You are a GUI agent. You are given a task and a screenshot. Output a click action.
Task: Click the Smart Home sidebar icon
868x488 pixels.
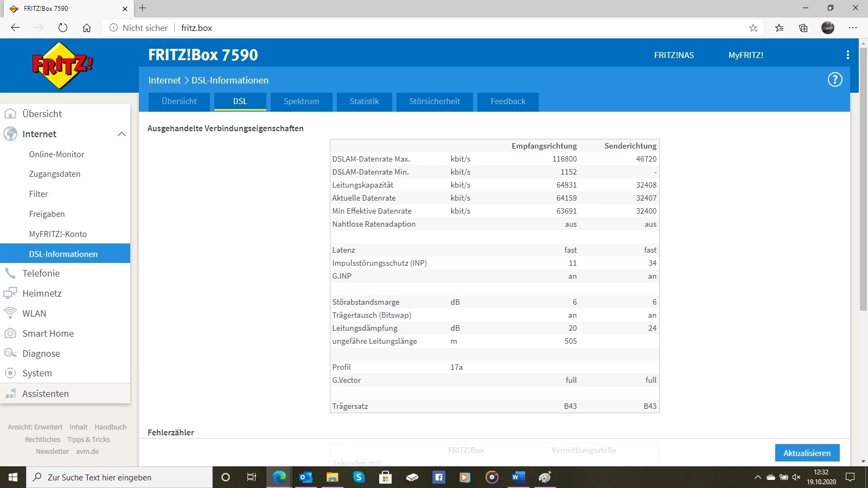click(10, 333)
